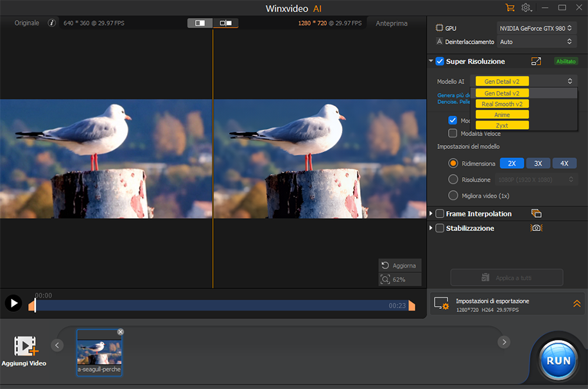This screenshot has height=389, width=588.
Task: Open the settings gear menu
Action: tap(526, 8)
